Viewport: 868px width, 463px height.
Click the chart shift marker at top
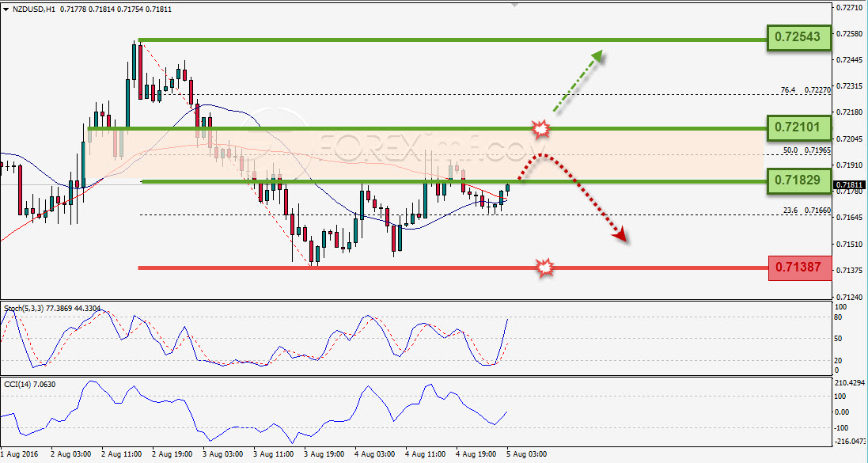(x=515, y=4)
